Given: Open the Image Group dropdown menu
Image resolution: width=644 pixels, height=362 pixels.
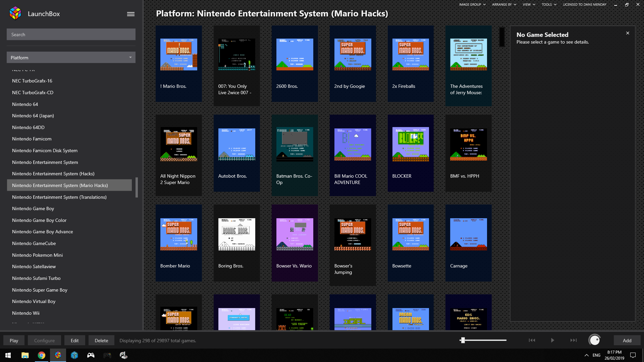Looking at the screenshot, I should [x=472, y=5].
